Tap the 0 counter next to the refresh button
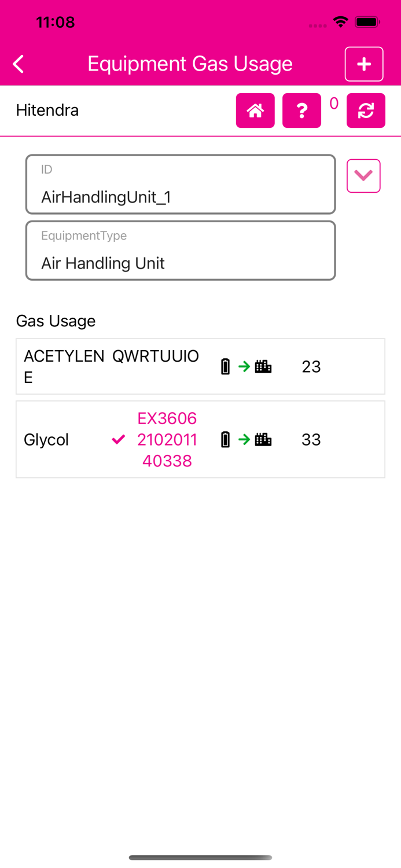 tap(334, 103)
